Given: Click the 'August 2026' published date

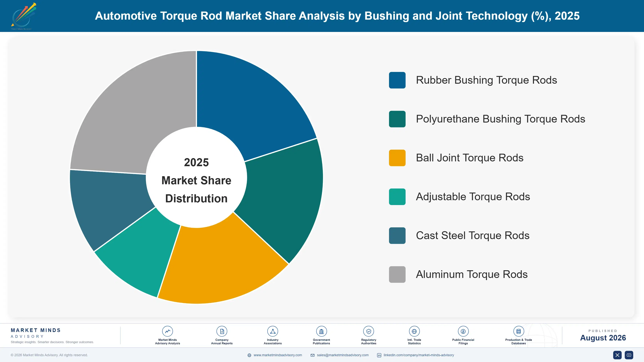Looking at the screenshot, I should pos(603,338).
